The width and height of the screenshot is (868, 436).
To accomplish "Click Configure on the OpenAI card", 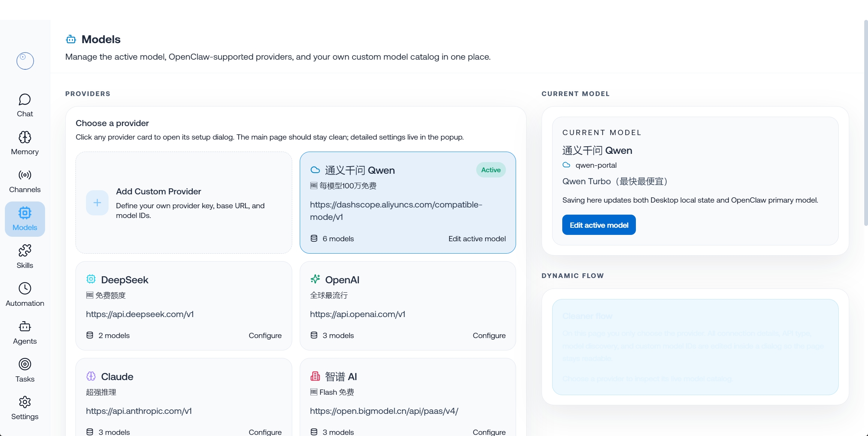I will pos(489,335).
